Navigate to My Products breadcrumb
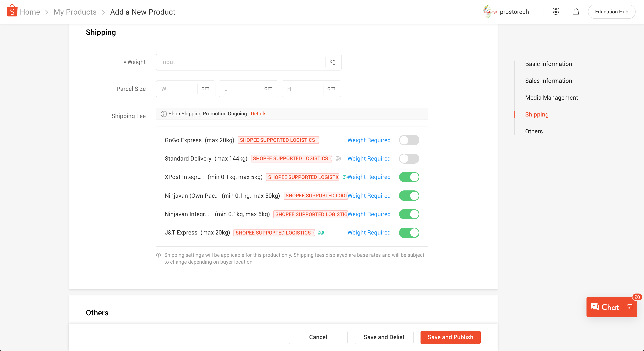This screenshot has height=351, width=644. coord(75,12)
